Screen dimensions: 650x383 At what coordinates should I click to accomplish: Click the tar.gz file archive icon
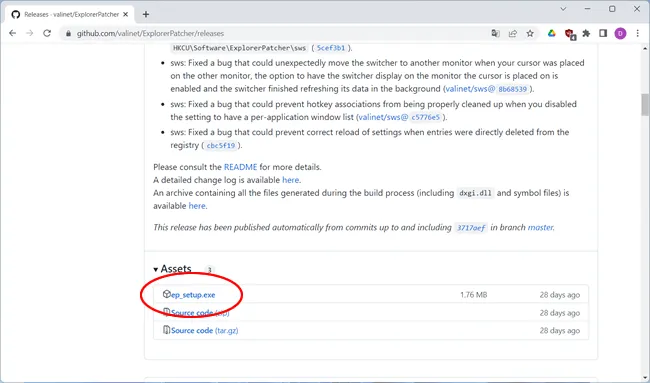click(166, 330)
